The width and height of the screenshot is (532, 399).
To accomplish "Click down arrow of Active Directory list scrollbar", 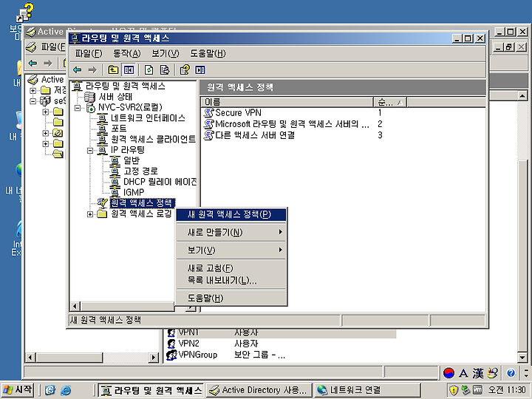I will [522, 358].
